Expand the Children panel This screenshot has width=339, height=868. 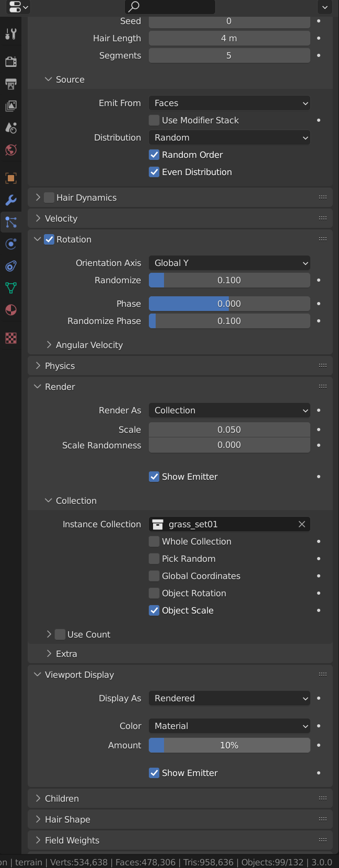(62, 798)
